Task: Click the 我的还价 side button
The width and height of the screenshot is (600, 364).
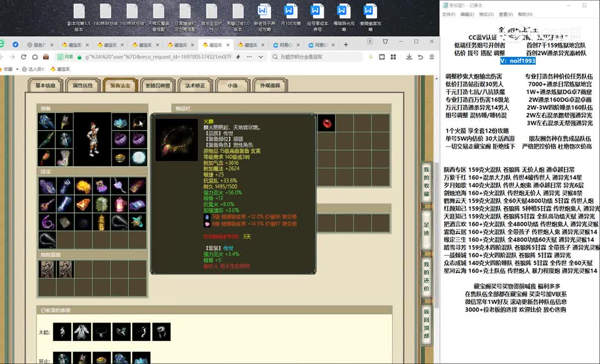Action: tap(426, 276)
